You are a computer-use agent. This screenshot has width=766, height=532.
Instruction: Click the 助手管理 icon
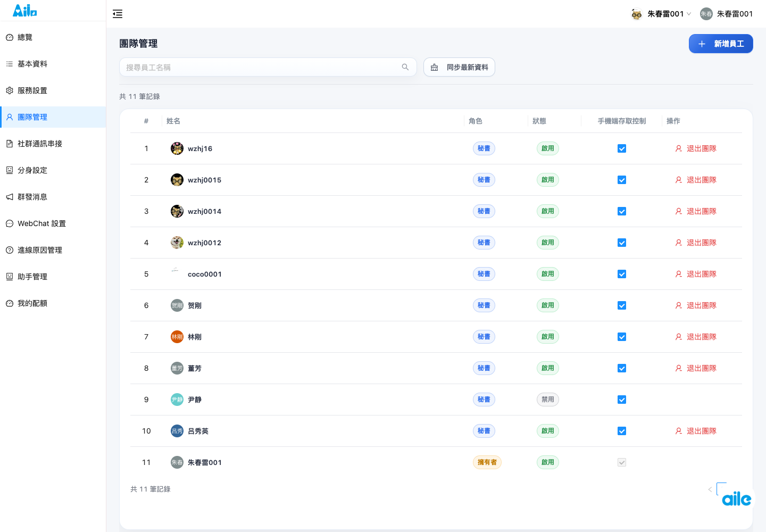[10, 277]
